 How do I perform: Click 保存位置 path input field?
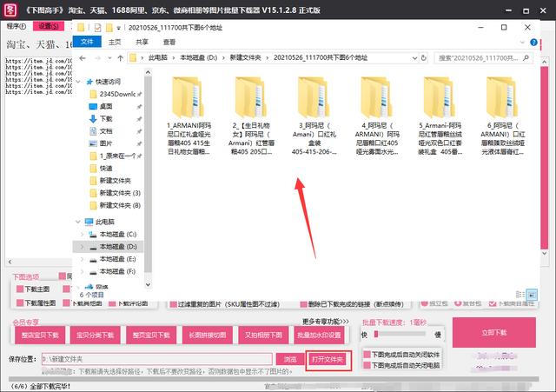pos(157,359)
